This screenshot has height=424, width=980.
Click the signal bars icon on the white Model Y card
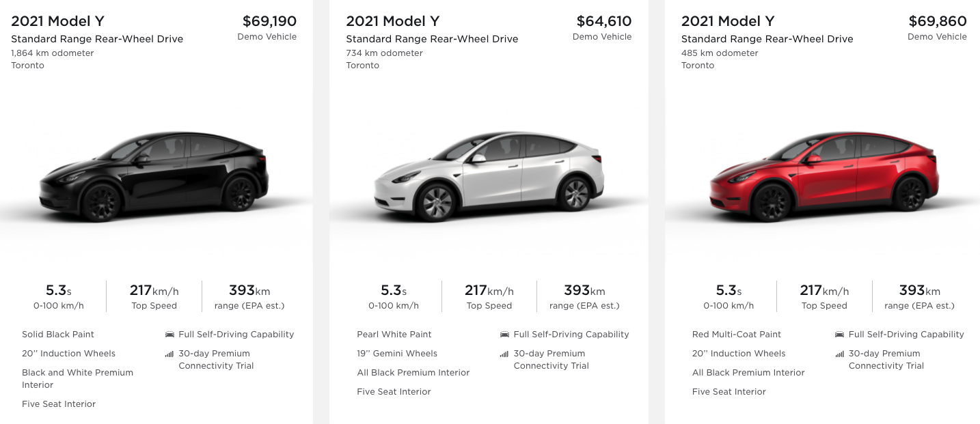[x=504, y=354]
